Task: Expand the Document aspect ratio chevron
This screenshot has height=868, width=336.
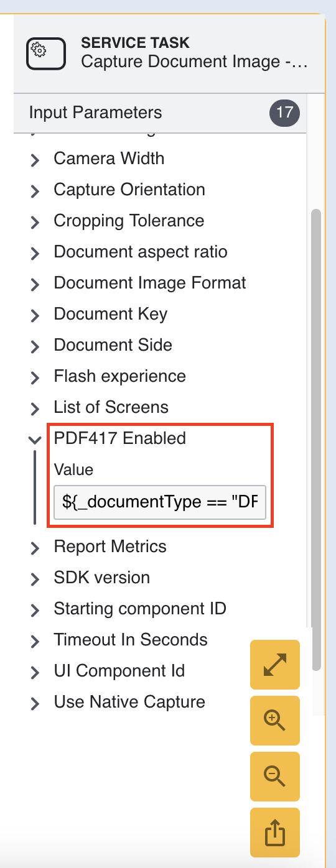Action: coord(35,252)
